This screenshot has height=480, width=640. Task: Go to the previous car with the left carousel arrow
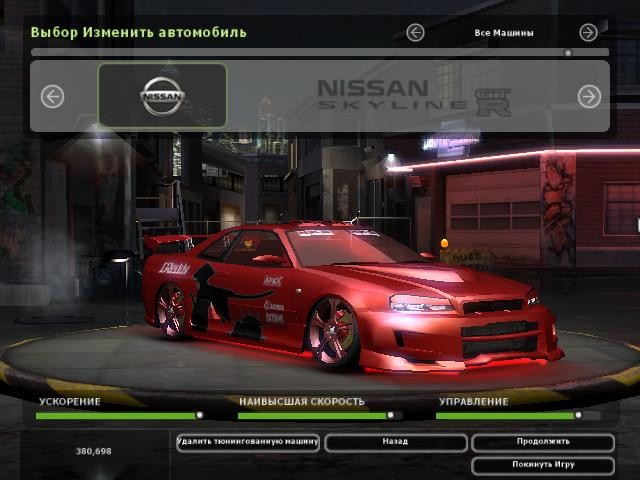pos(52,97)
